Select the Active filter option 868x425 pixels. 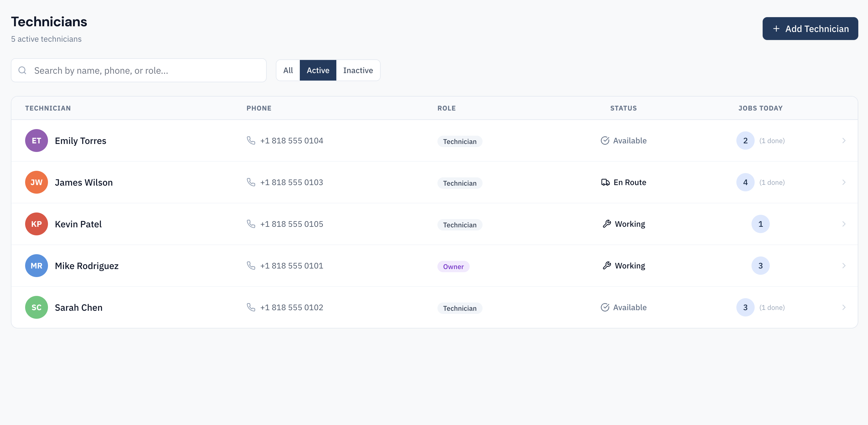pos(318,71)
